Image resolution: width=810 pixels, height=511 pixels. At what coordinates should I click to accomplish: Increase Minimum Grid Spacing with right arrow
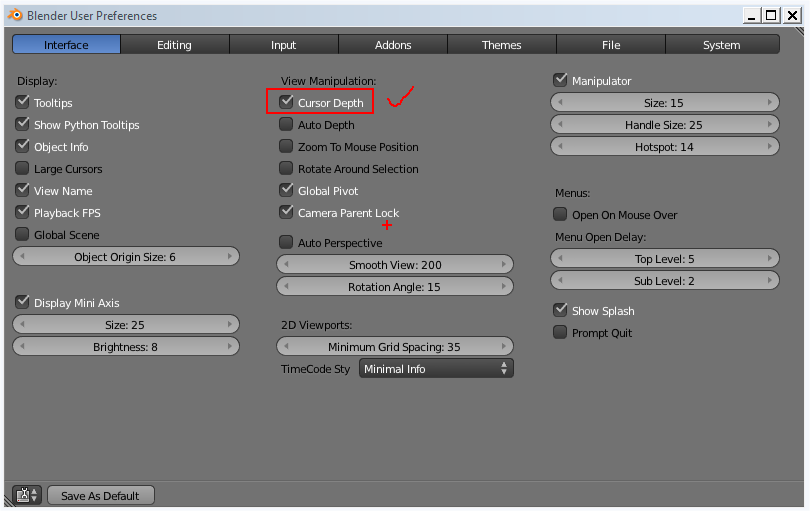coord(504,347)
